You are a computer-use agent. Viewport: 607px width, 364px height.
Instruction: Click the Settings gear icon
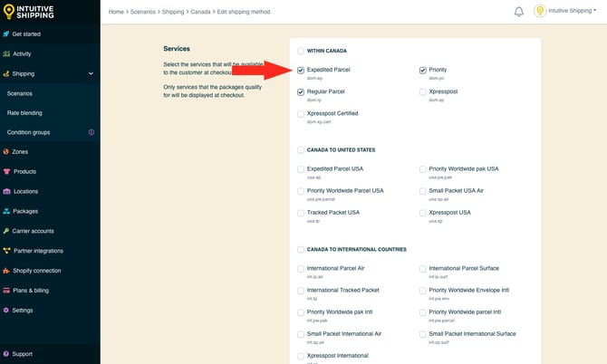pyautogui.click(x=5, y=310)
